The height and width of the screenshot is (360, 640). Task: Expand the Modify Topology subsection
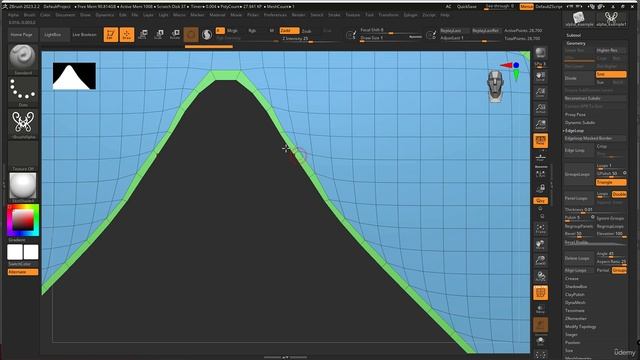coord(580,327)
